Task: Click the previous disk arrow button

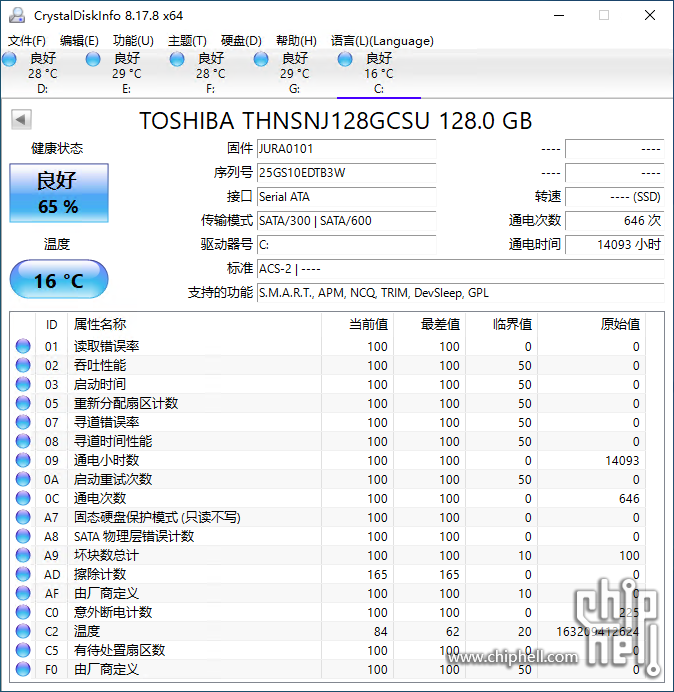Action: (x=21, y=120)
